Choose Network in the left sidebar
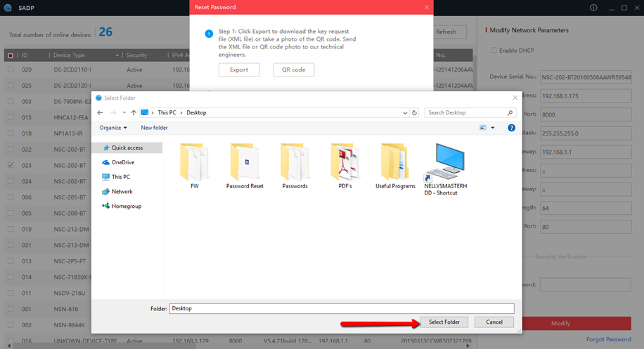 [121, 191]
